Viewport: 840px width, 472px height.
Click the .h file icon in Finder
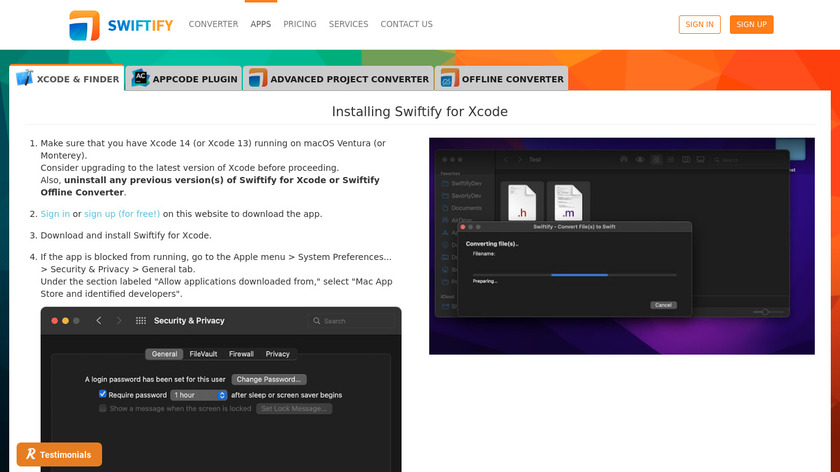pyautogui.click(x=521, y=203)
